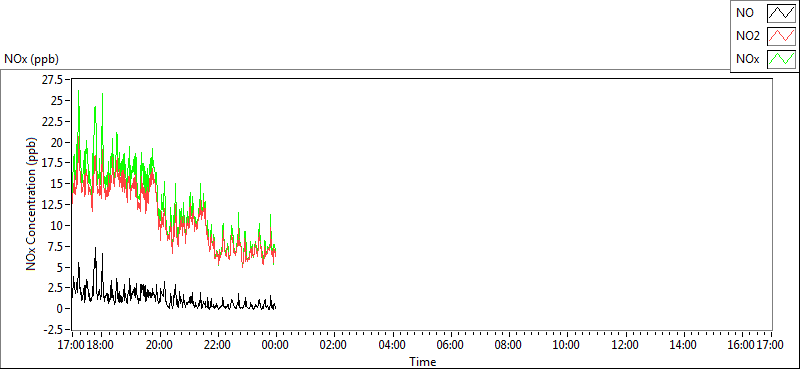The height and width of the screenshot is (369, 800).
Task: Click the green NOx peak near 17:15
Action: pos(79,91)
